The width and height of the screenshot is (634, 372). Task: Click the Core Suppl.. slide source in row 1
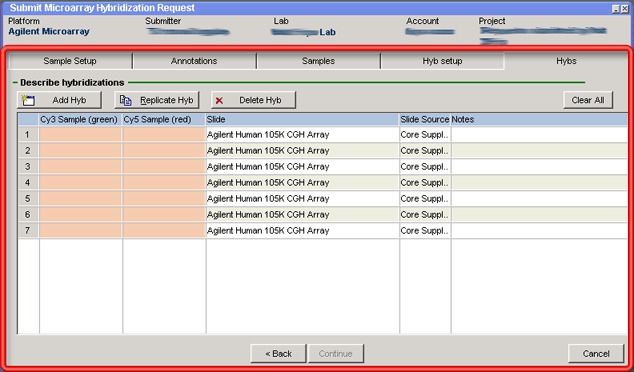[x=425, y=135]
